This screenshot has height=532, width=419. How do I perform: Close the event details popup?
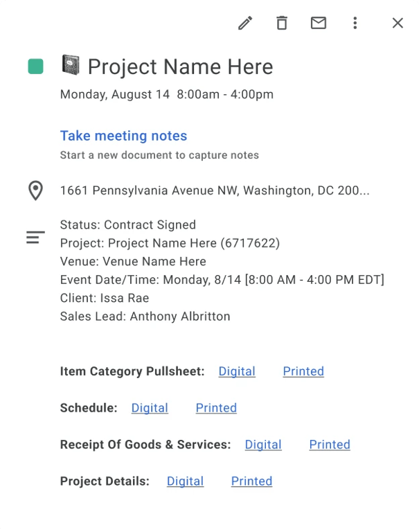pos(398,24)
